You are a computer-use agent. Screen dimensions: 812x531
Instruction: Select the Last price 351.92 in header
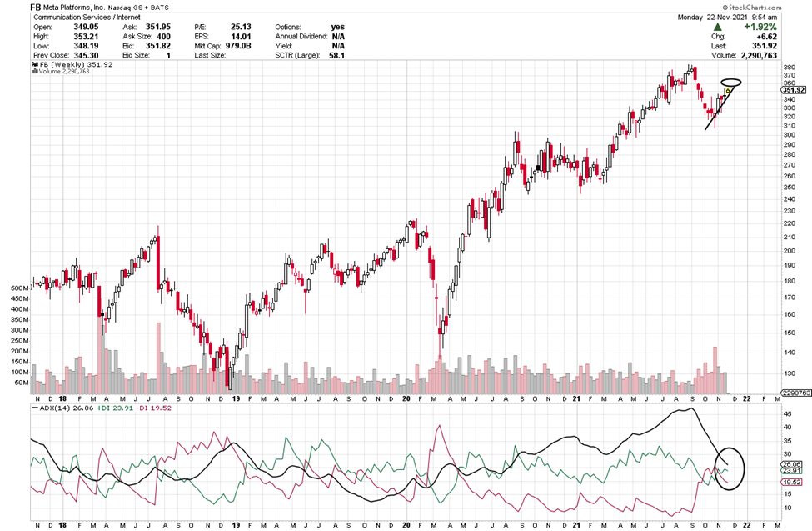pos(765,46)
